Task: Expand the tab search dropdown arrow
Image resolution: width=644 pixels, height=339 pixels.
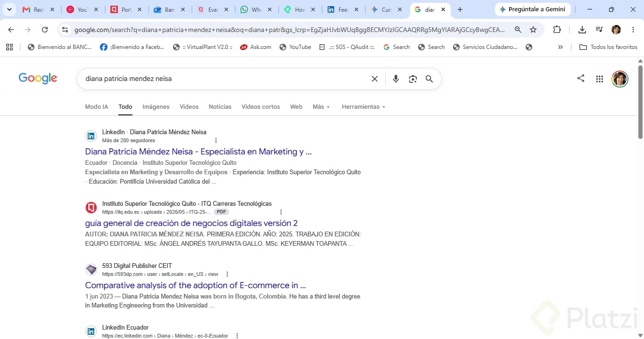Action: (x=10, y=9)
